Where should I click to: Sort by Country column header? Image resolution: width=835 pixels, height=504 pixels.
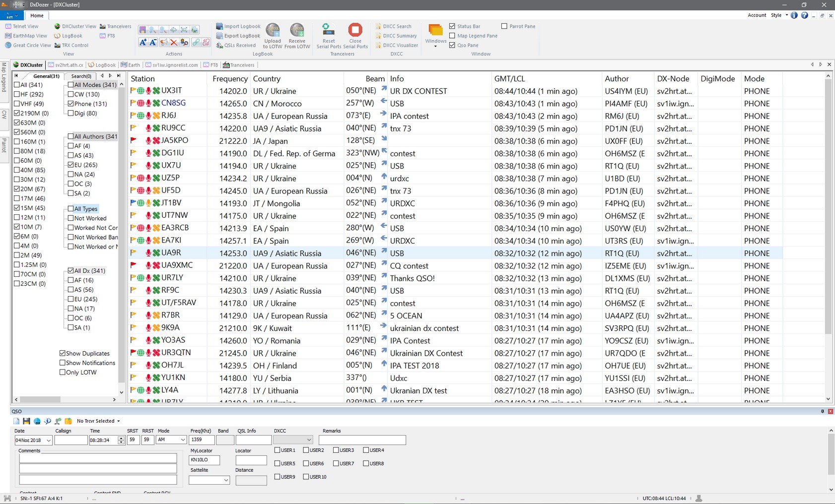297,78
